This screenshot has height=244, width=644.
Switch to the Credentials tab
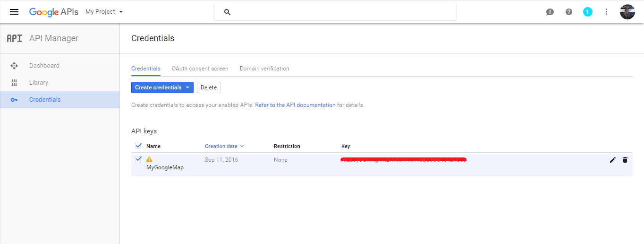click(146, 69)
